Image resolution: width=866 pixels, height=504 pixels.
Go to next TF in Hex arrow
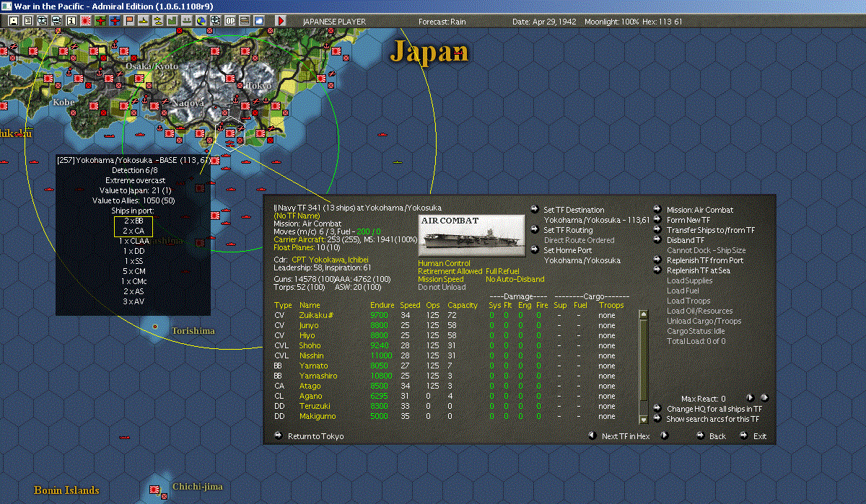point(665,436)
